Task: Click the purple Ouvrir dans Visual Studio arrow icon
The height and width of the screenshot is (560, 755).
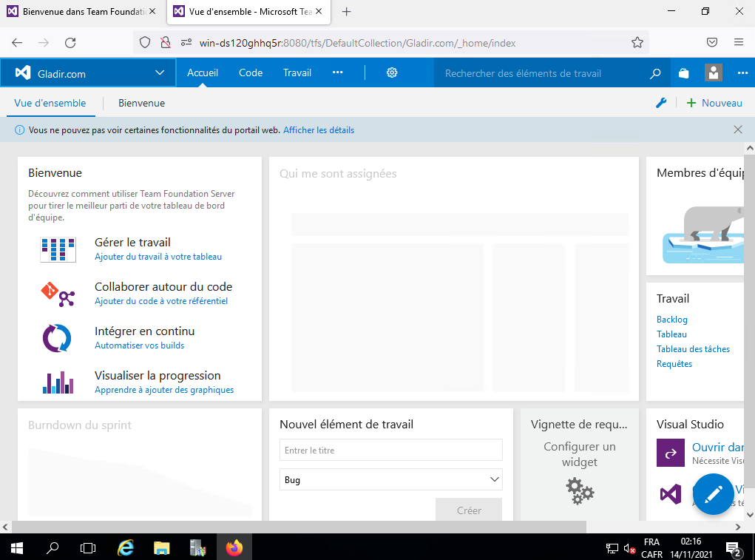Action: coord(670,453)
